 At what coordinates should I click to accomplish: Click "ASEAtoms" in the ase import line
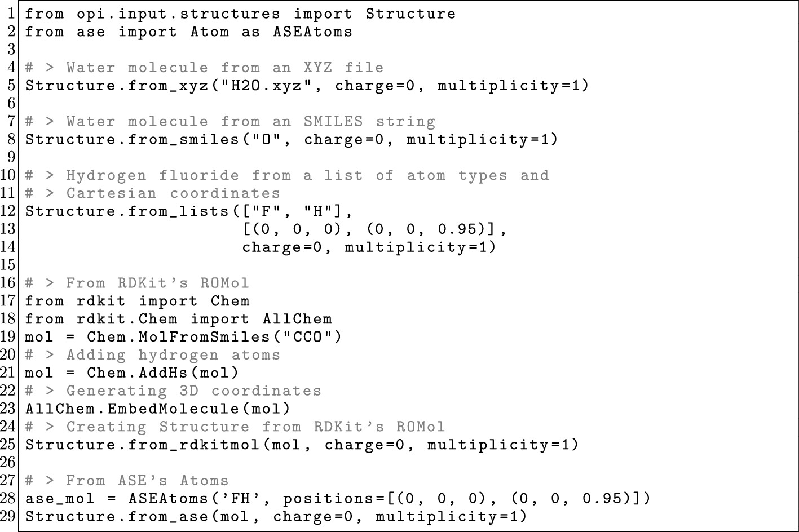click(312, 32)
